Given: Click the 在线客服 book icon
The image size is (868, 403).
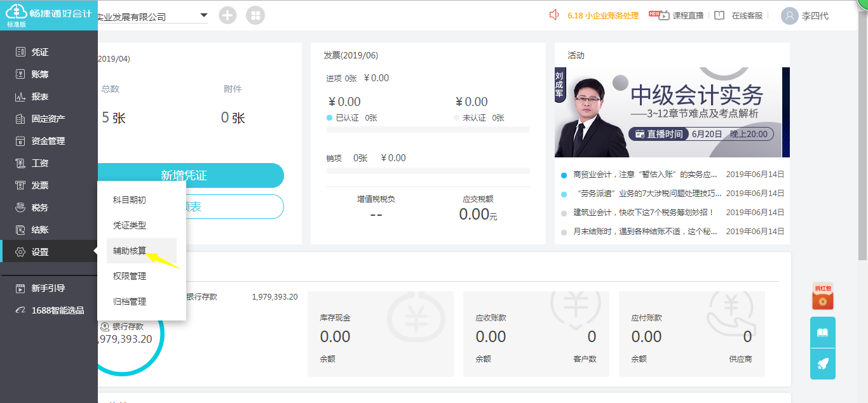Looking at the screenshot, I should pyautogui.click(x=719, y=15).
